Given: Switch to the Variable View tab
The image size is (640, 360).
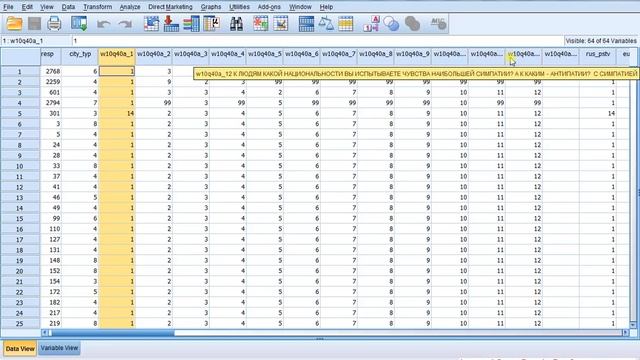Looking at the screenshot, I should (59, 348).
